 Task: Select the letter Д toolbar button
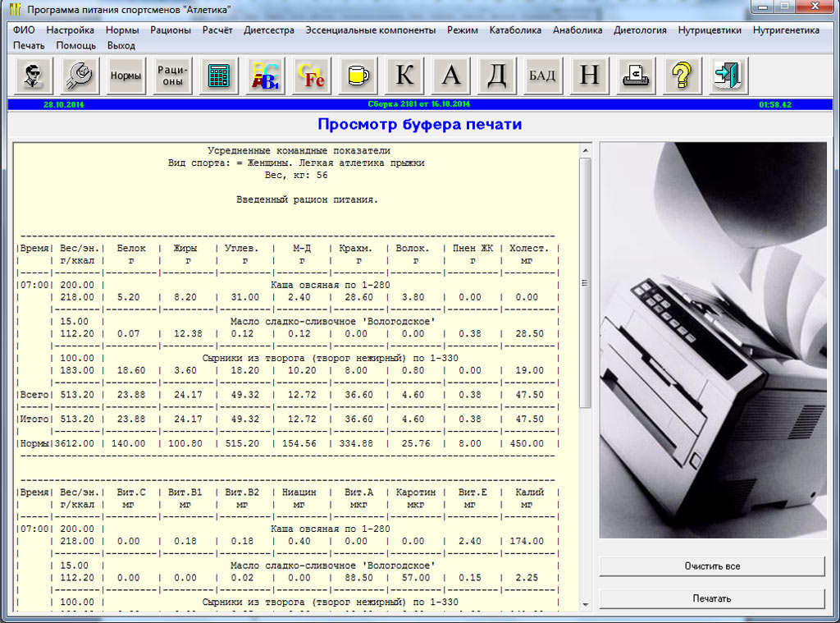click(x=497, y=76)
